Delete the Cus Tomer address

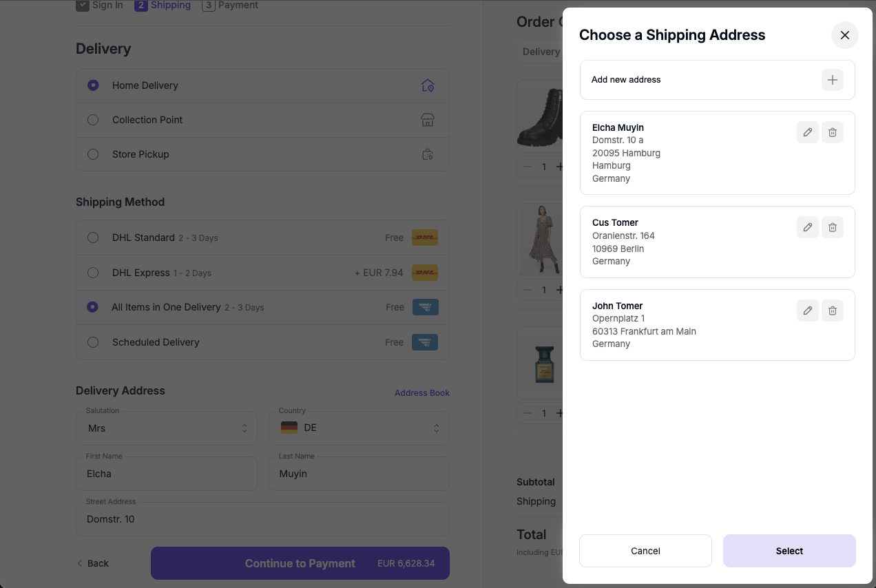(833, 227)
